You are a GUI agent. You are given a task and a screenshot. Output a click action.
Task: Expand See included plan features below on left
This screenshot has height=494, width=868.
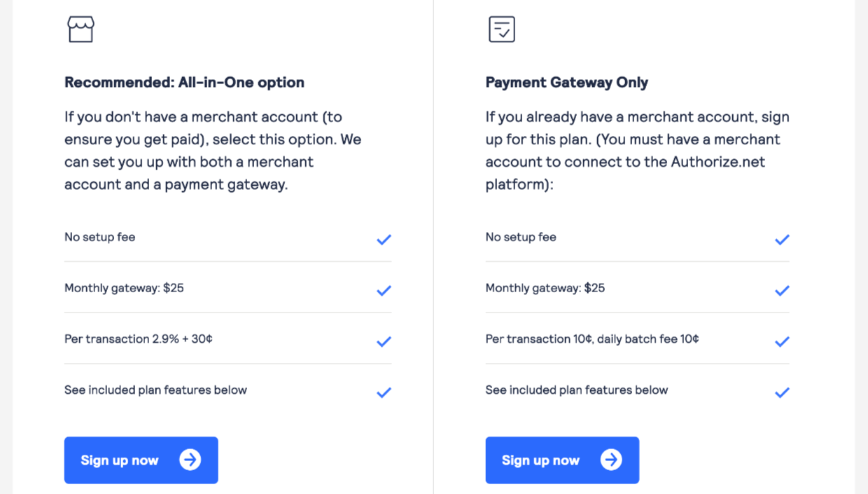click(x=155, y=390)
